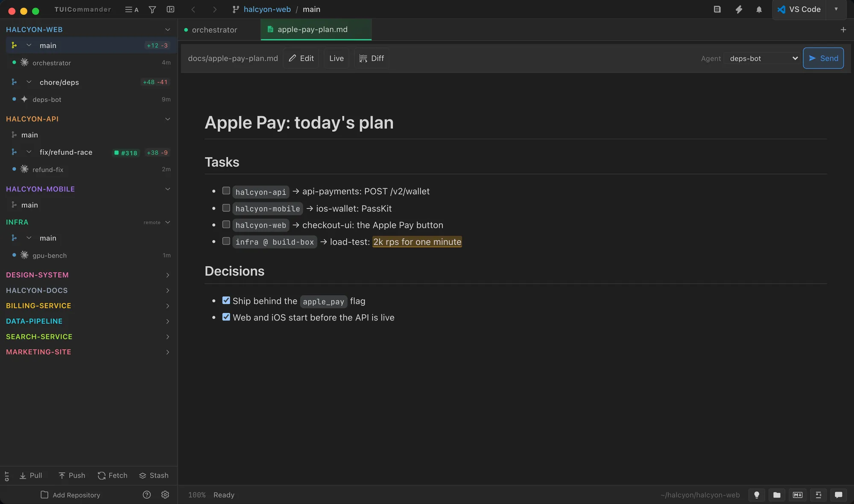
Task: Click Add Repository
Action: click(x=70, y=495)
